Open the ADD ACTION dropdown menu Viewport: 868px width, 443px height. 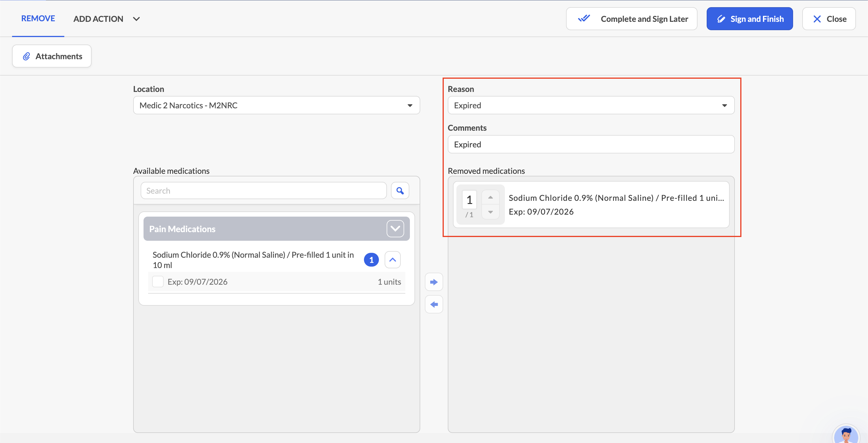(x=106, y=19)
